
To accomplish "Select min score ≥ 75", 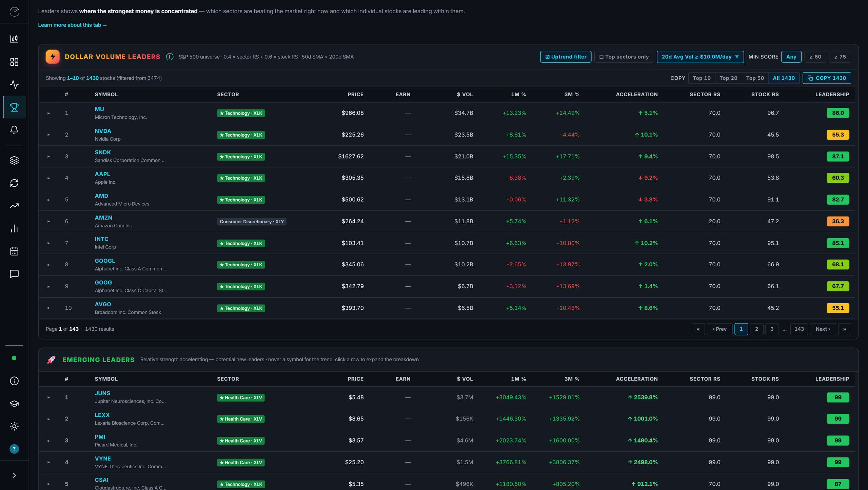I will (840, 57).
